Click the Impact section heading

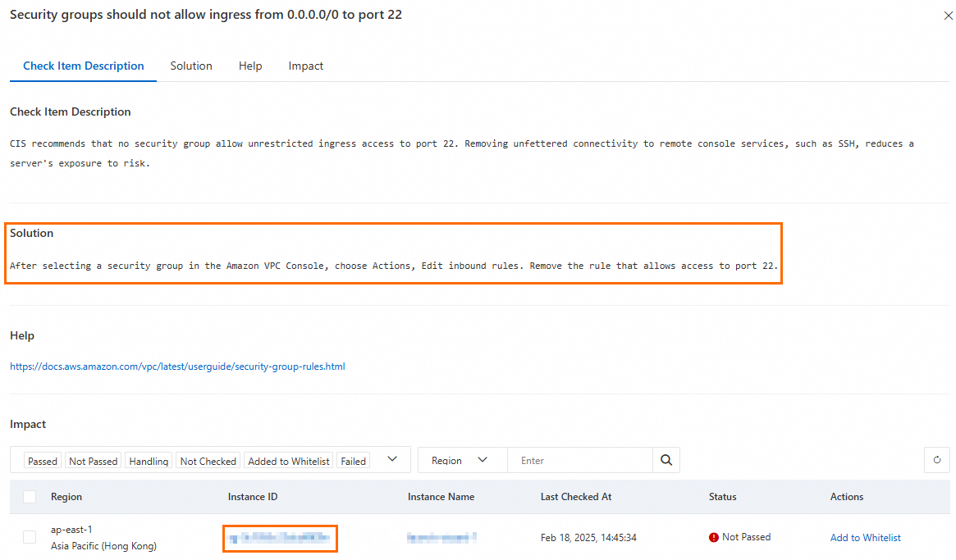(x=28, y=424)
